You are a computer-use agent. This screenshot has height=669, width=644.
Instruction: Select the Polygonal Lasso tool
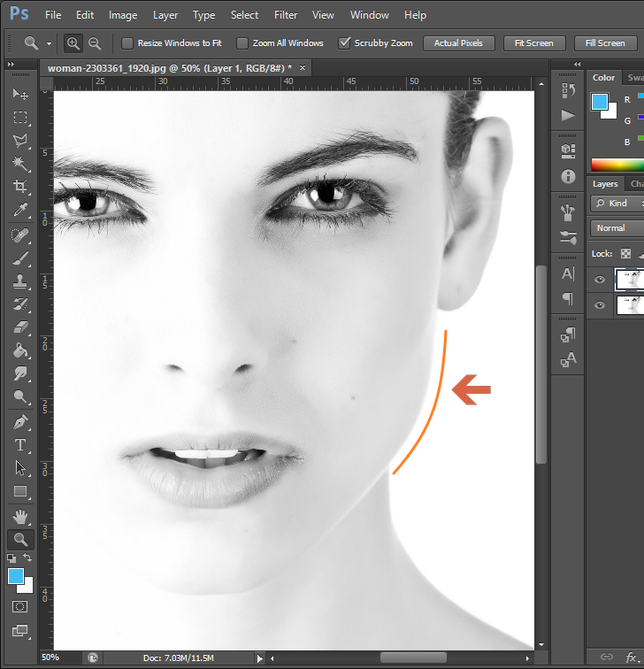20,141
